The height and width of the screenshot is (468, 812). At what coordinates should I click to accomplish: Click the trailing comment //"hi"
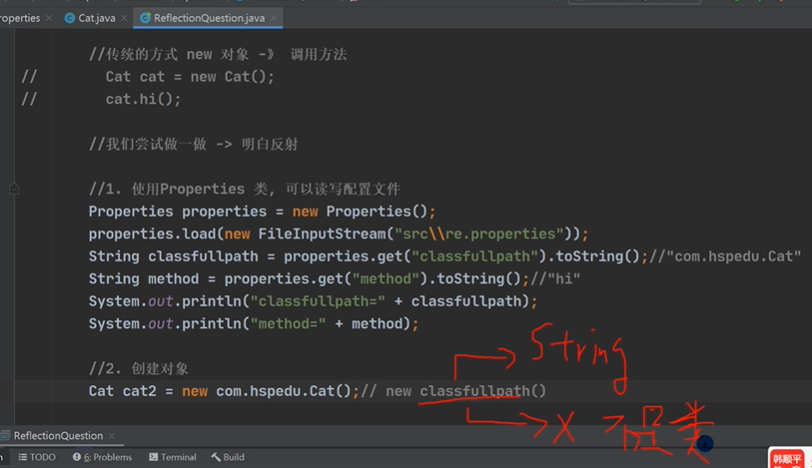click(555, 279)
